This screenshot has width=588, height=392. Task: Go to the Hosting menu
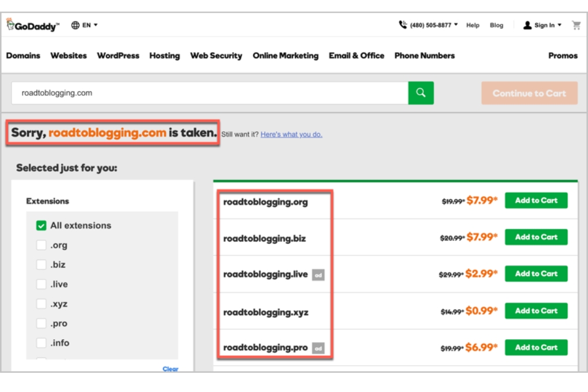point(165,56)
